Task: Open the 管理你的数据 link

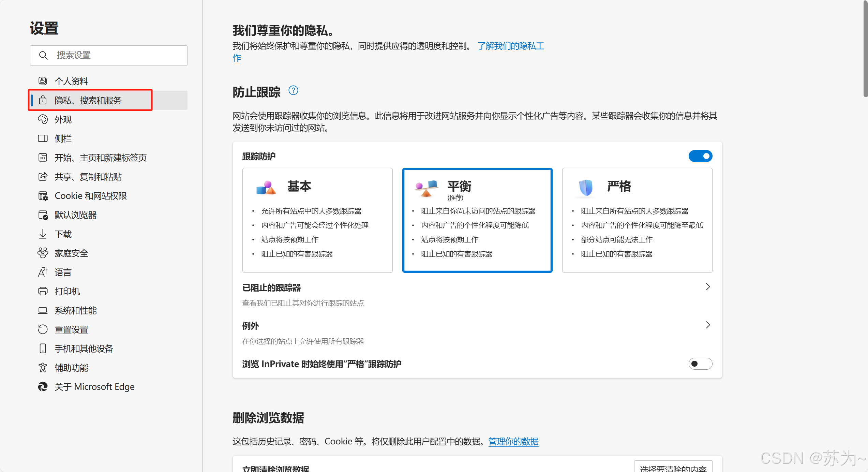Action: [513, 442]
